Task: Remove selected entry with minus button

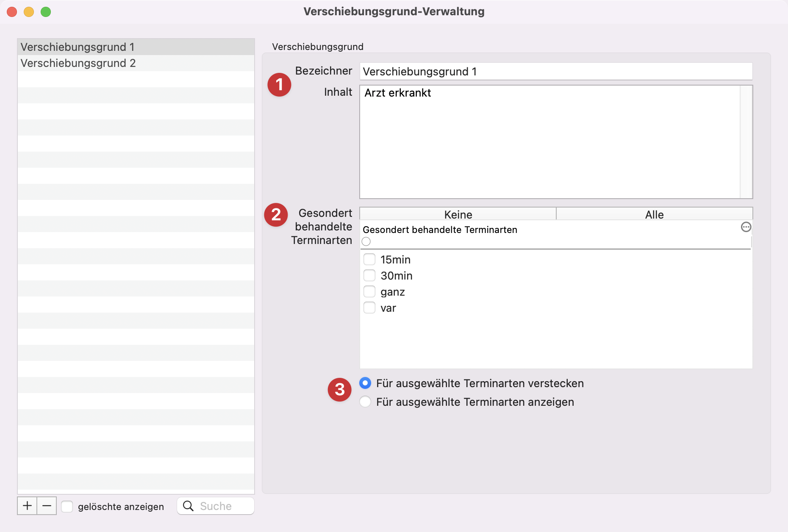Action: pyautogui.click(x=47, y=506)
